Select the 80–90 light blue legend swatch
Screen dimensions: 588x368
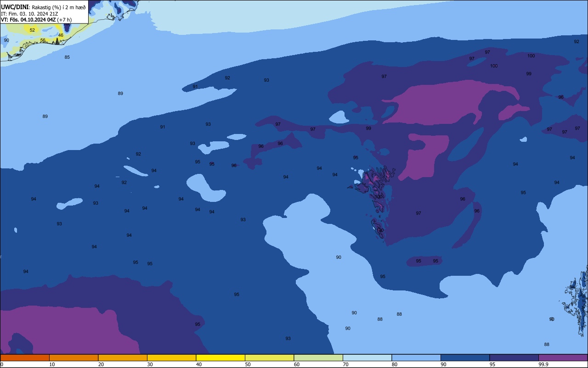coord(416,357)
